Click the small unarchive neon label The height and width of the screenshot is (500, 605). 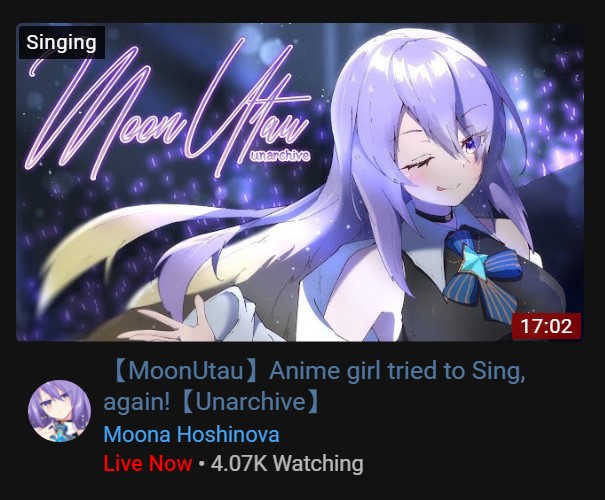click(x=280, y=156)
